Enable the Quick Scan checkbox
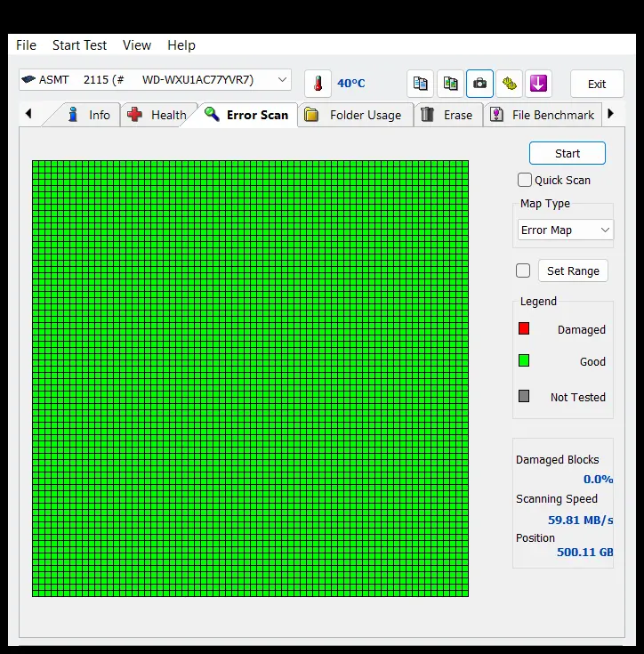The image size is (644, 654). pyautogui.click(x=525, y=180)
